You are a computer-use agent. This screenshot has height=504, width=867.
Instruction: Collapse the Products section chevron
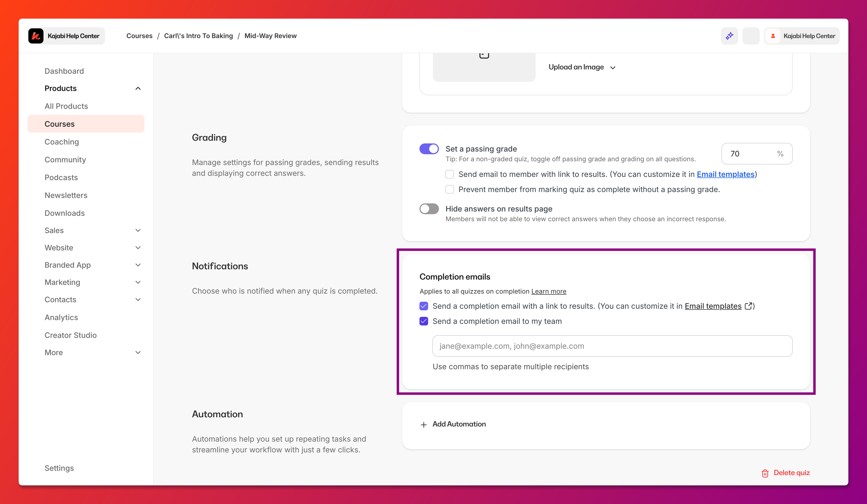pos(138,88)
